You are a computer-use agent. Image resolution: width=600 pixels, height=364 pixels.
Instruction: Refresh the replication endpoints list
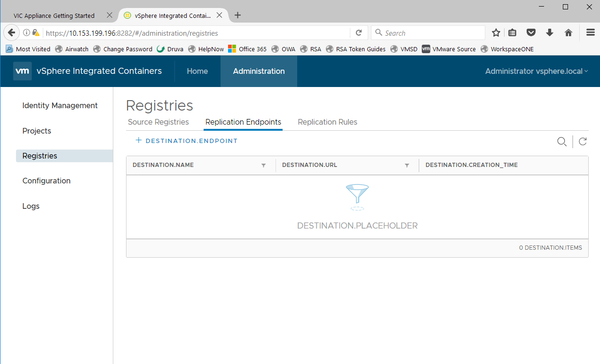pyautogui.click(x=583, y=142)
